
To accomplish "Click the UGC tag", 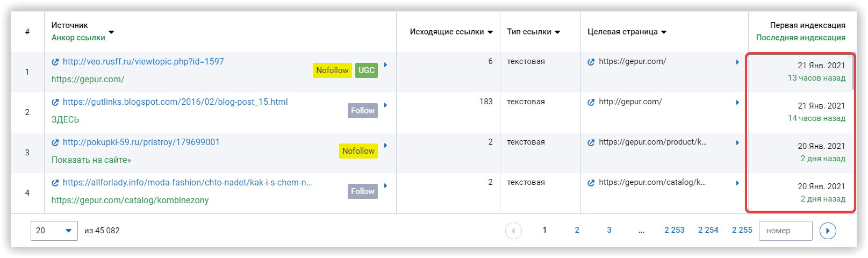I will (367, 70).
